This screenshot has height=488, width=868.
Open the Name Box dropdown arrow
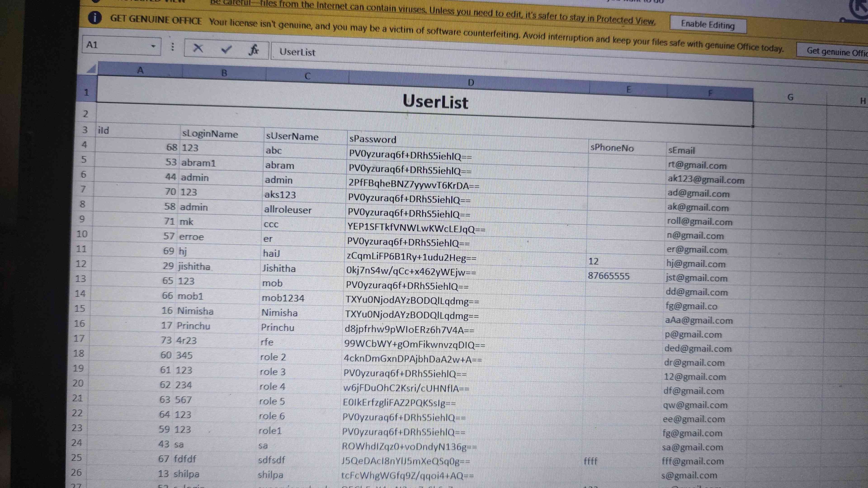click(153, 46)
